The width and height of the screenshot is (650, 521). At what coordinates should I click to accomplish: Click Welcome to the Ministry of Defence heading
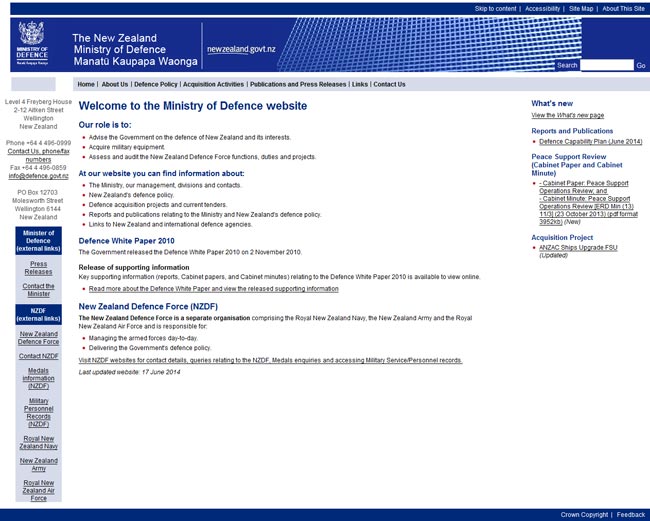coord(193,106)
